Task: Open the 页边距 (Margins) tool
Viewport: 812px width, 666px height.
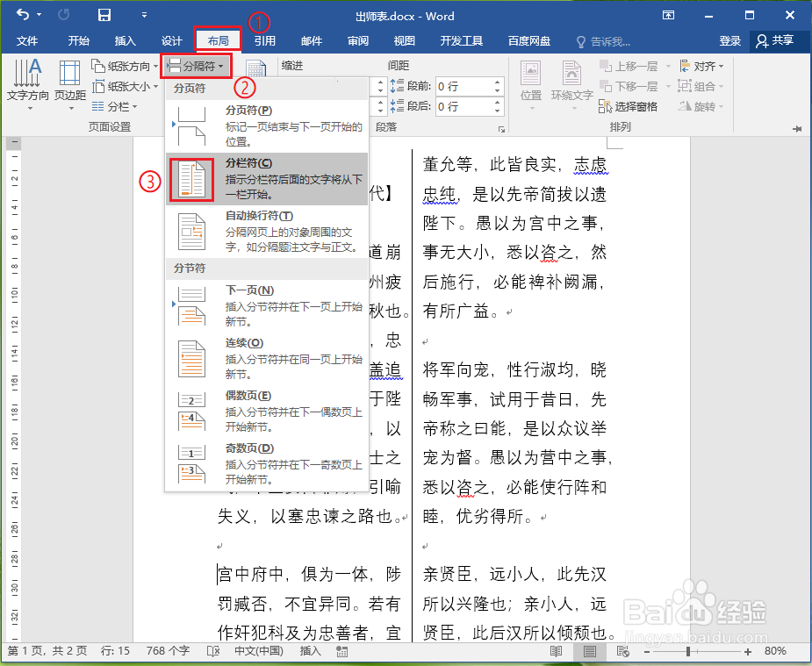Action: coord(69,83)
